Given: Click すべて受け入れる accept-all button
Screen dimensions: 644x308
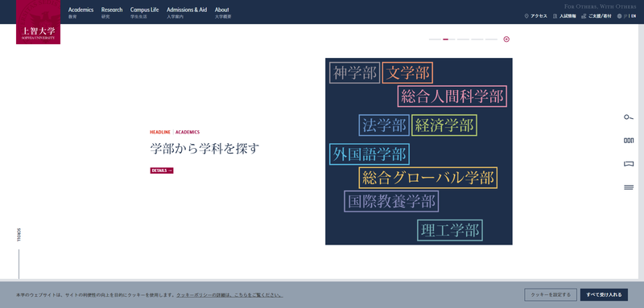Looking at the screenshot, I should tap(604, 295).
